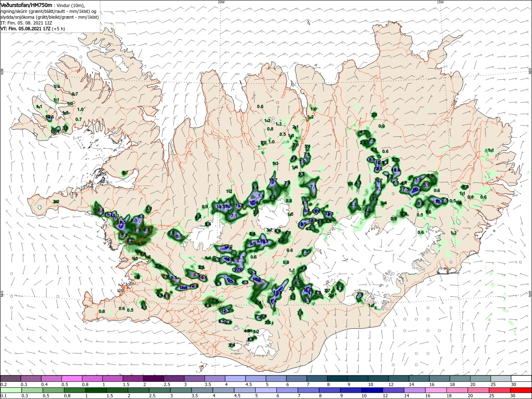Screen dimensions: 532x399
Task: Select the 2.5 swatch in the upper legend row
Action: (x=173, y=379)
